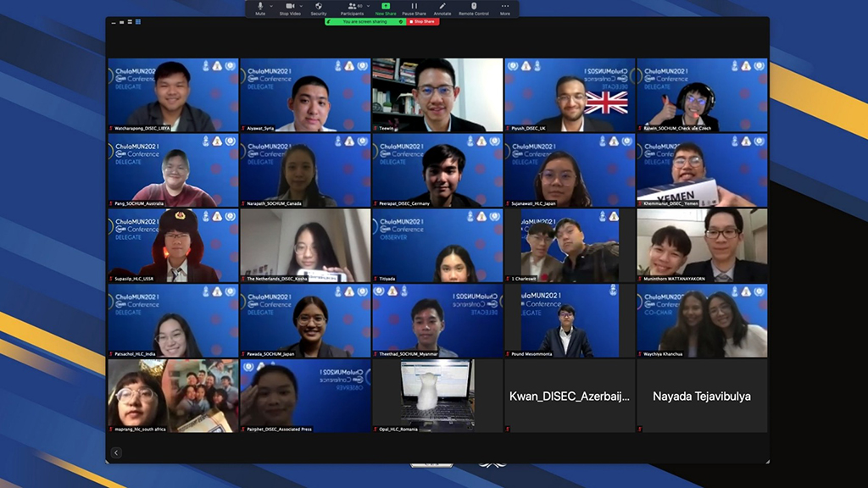Viewport: 868px width, 488px height.
Task: Open the Security shield options
Action: click(x=319, y=7)
